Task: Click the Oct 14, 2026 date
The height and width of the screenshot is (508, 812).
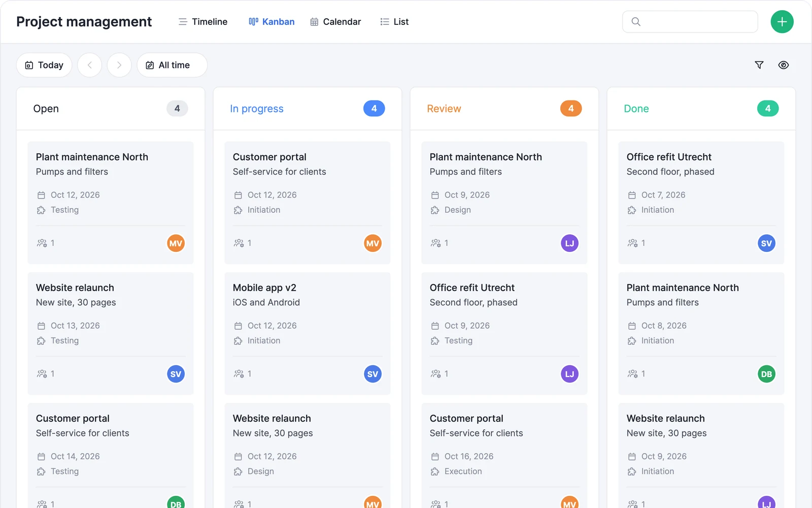Action: (x=75, y=456)
